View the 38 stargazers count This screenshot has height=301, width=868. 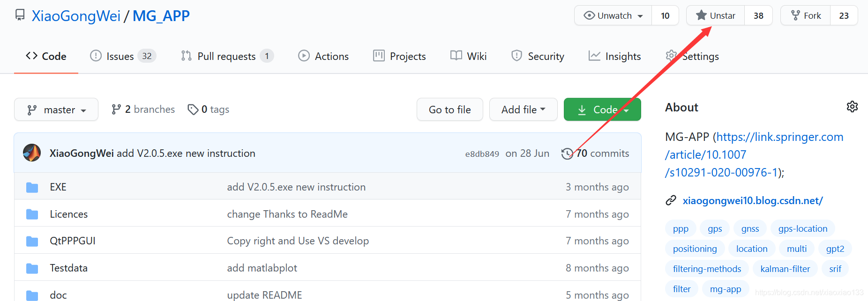758,15
